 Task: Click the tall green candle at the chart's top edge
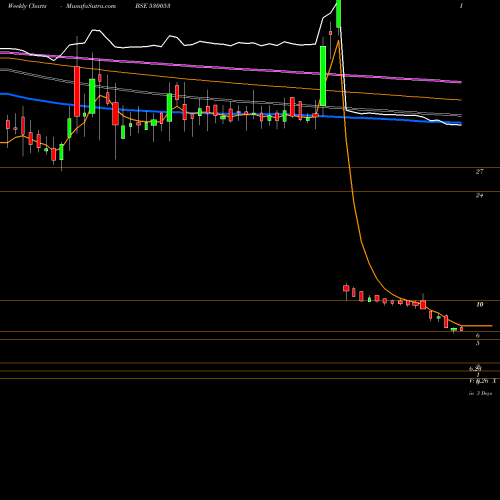339,14
